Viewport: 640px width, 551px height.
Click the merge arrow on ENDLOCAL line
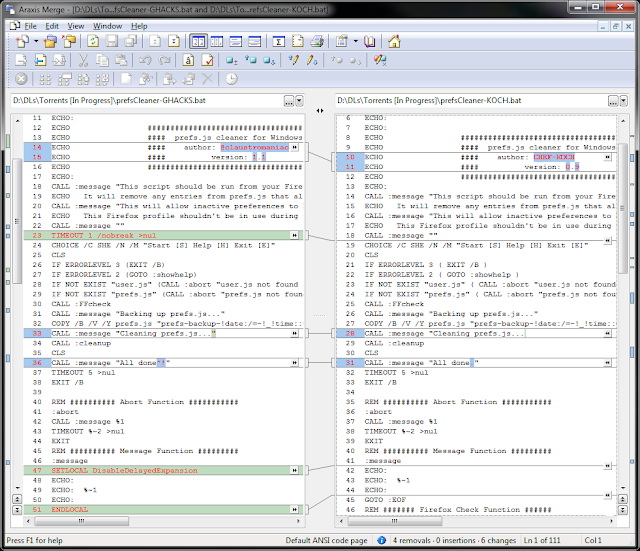(295, 509)
